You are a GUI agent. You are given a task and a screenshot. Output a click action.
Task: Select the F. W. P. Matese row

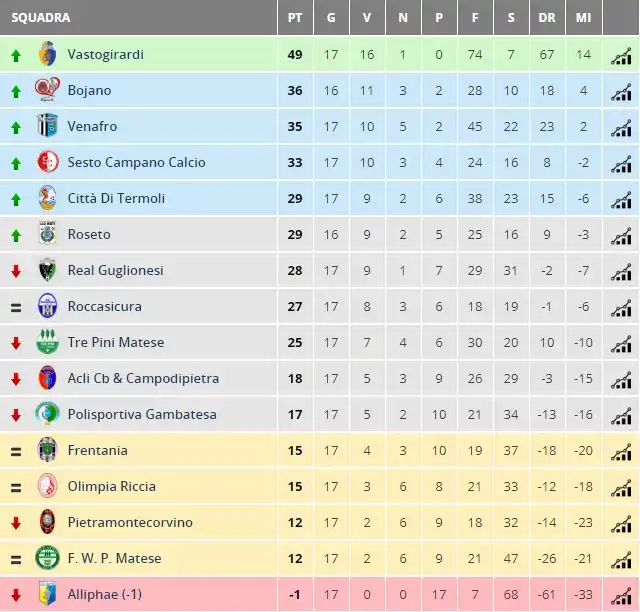tap(320, 559)
